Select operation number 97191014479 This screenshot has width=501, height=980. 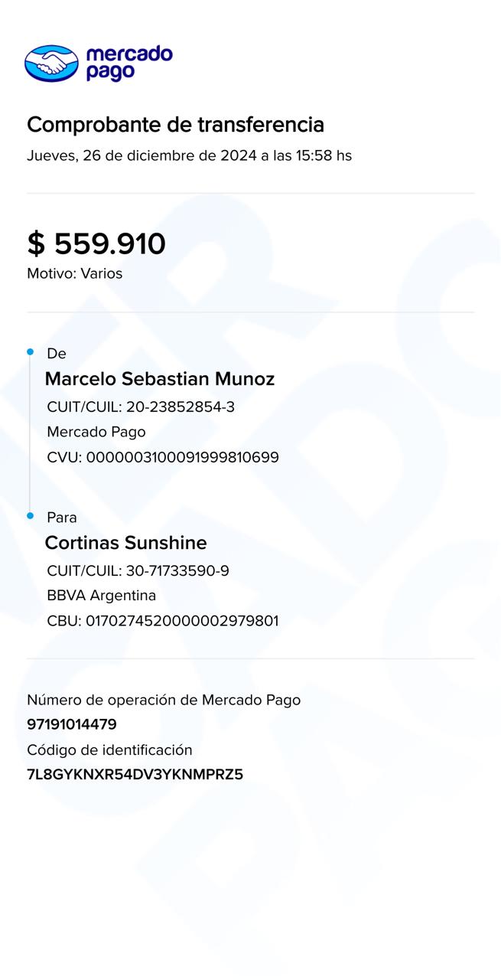pos(72,724)
